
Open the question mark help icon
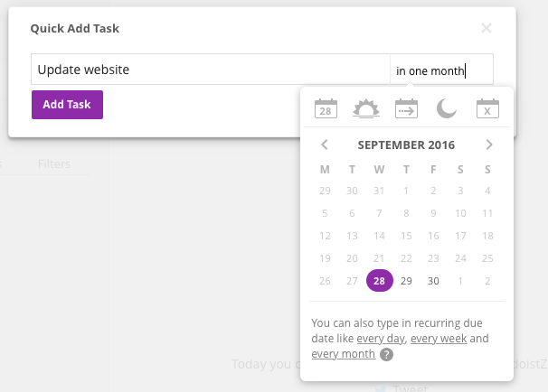click(386, 354)
